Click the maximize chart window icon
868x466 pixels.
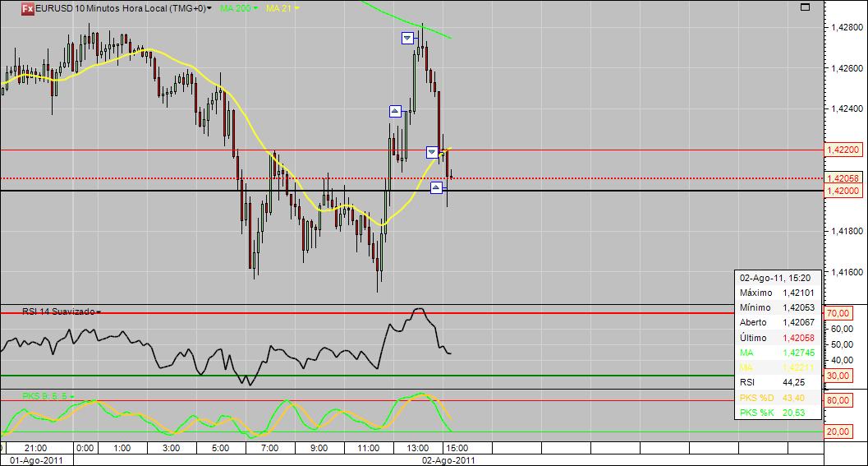coord(805,7)
